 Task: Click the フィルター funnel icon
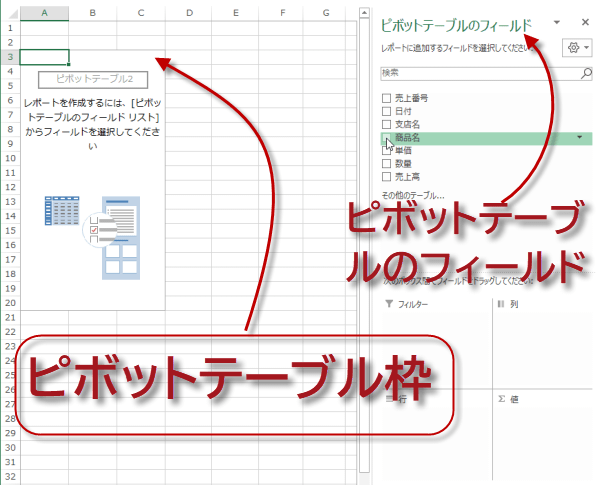(x=388, y=304)
